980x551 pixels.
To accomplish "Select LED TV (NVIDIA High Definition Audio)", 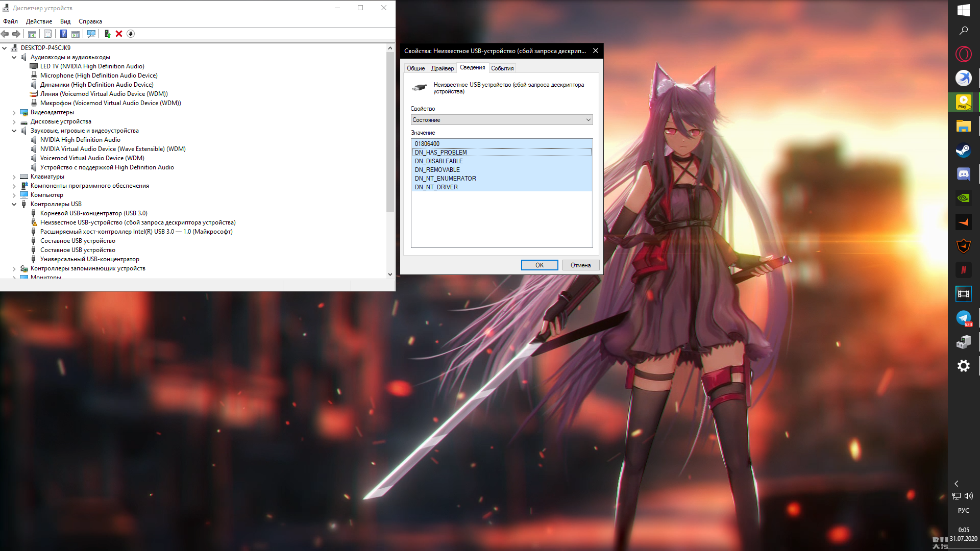I will pyautogui.click(x=92, y=66).
